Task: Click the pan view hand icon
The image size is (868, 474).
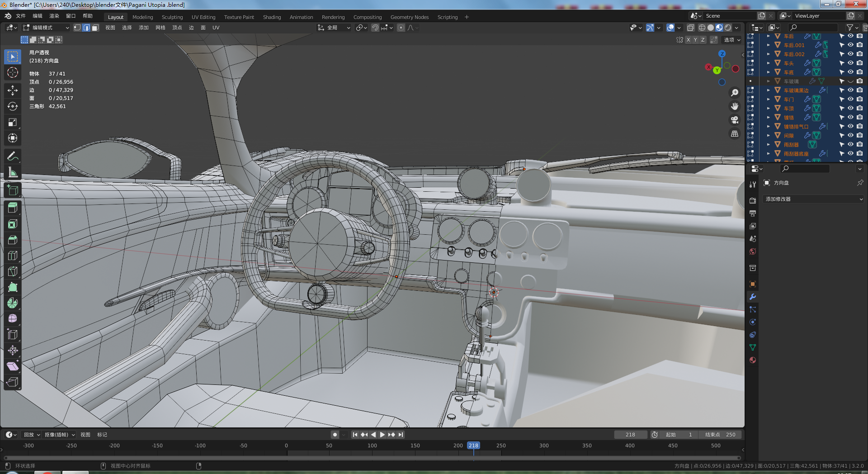Action: tap(735, 106)
